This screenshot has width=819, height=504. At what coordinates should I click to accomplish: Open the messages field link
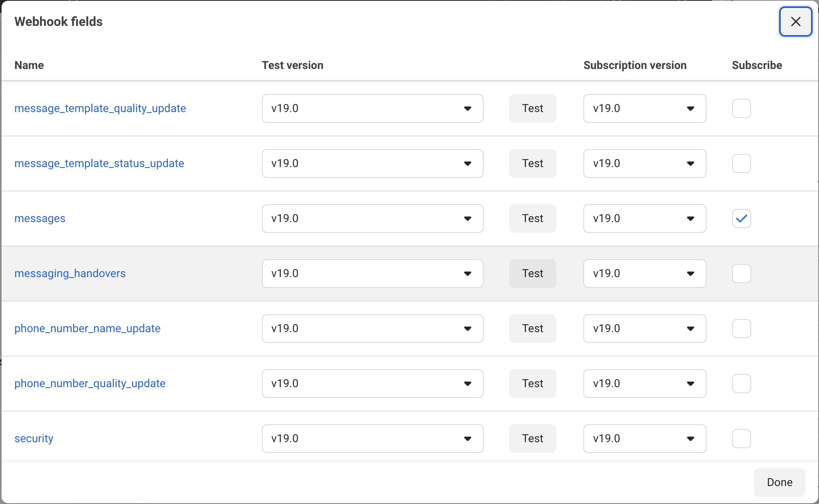coord(40,219)
